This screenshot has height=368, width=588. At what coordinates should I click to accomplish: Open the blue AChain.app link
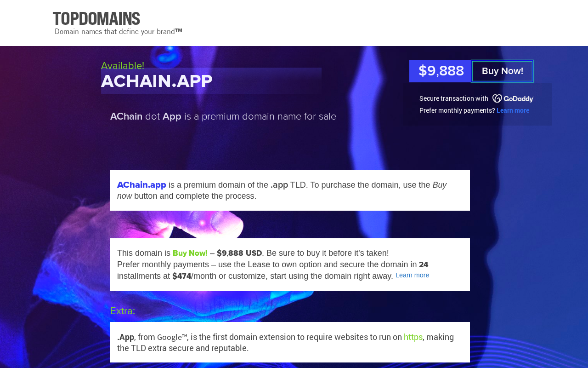[x=141, y=185]
